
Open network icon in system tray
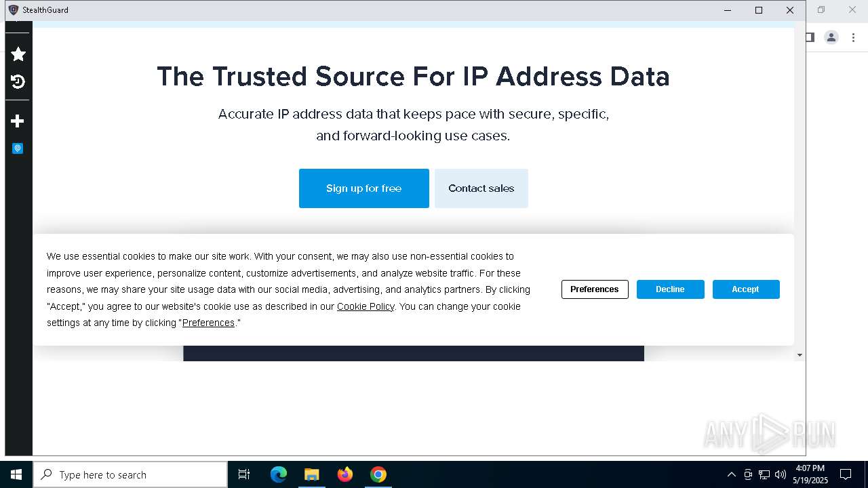point(764,474)
